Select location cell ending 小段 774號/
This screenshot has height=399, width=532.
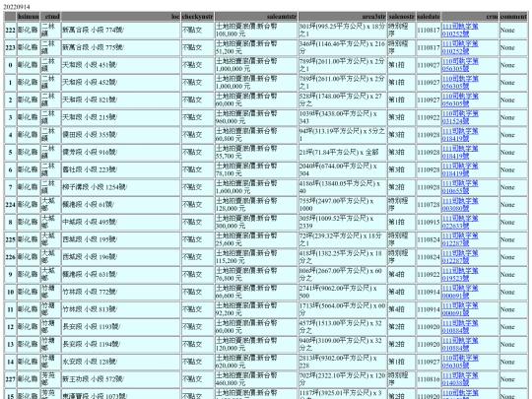121,31
